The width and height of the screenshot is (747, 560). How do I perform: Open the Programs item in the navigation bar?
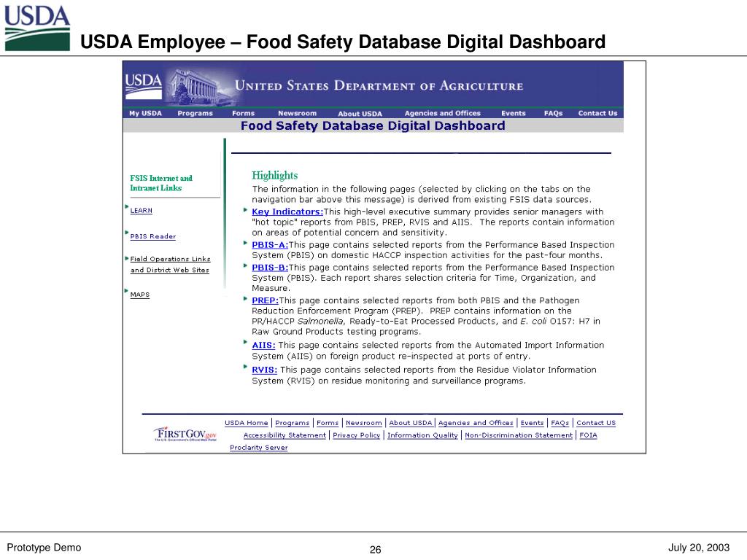click(195, 113)
